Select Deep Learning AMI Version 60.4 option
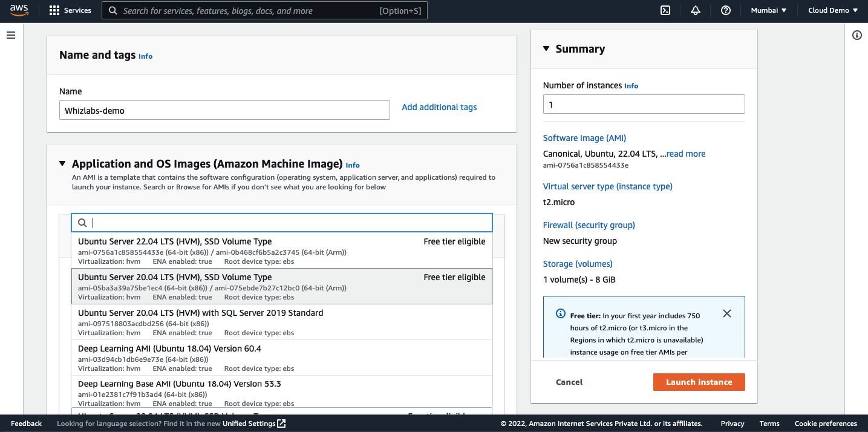This screenshot has width=868, height=432. coord(282,358)
